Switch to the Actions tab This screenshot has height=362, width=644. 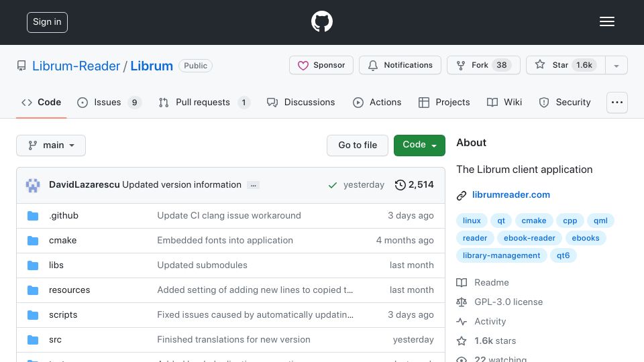click(x=377, y=102)
